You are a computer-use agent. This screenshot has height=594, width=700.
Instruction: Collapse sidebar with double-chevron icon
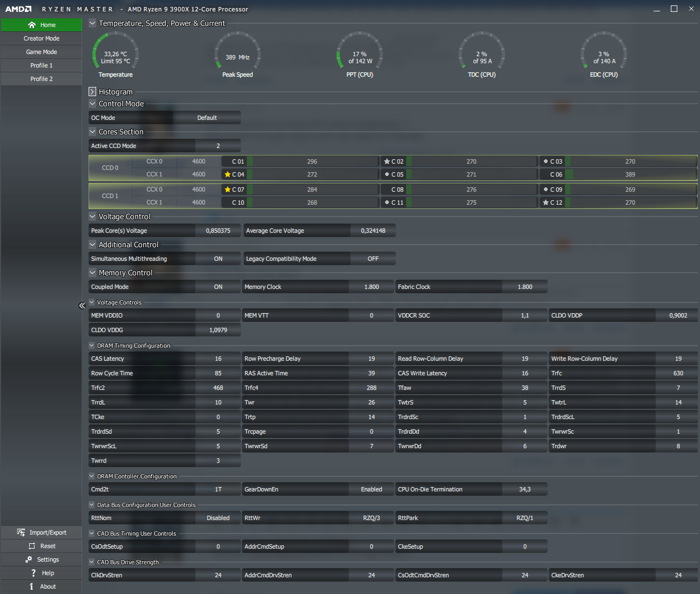pyautogui.click(x=82, y=306)
